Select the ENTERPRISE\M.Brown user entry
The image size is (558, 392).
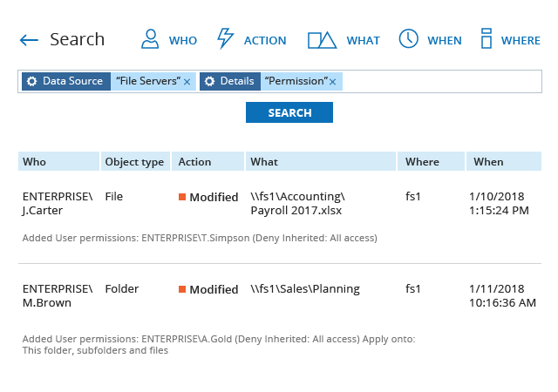(x=57, y=295)
